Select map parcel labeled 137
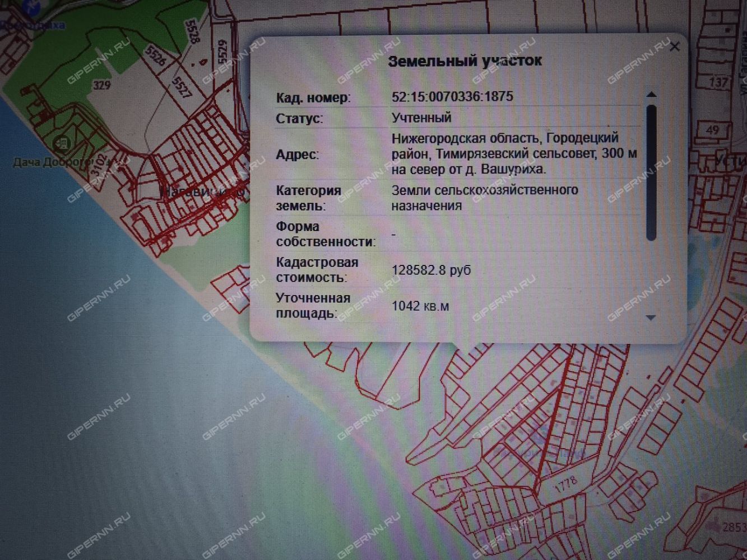The image size is (747, 560). 718,83
